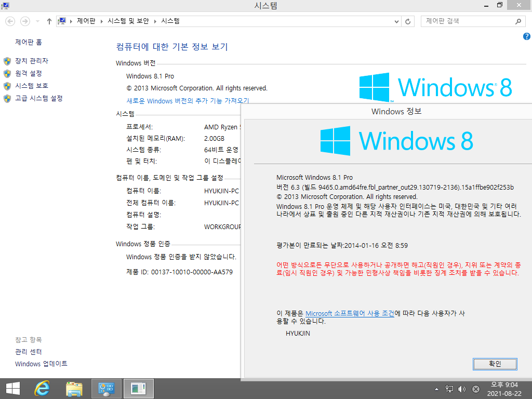Select 제어판 breadcrumb in address bar
The width and height of the screenshot is (532, 399).
[86, 21]
